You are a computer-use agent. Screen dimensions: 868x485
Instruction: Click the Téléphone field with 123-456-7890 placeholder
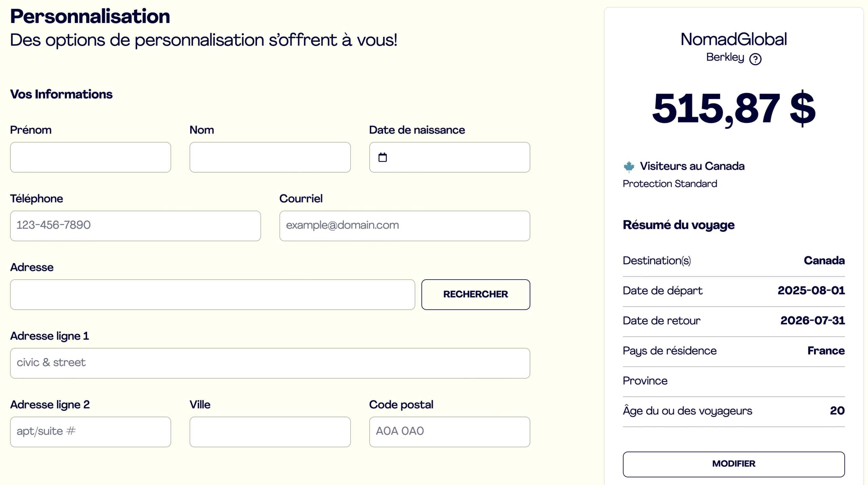point(135,226)
